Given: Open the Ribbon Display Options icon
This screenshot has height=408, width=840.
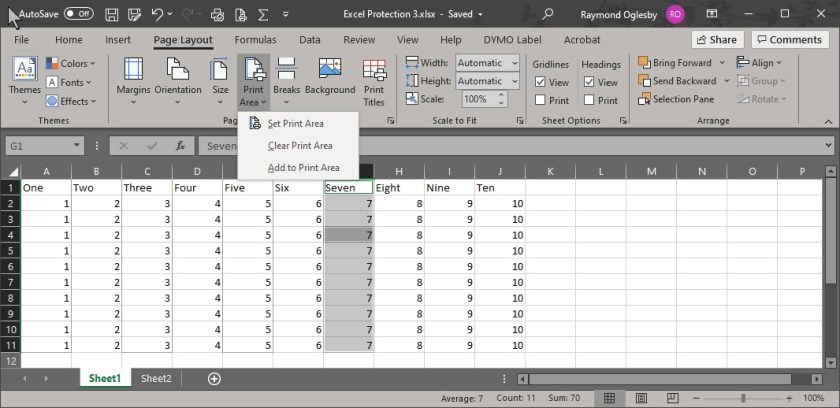Looking at the screenshot, I should pyautogui.click(x=712, y=14).
